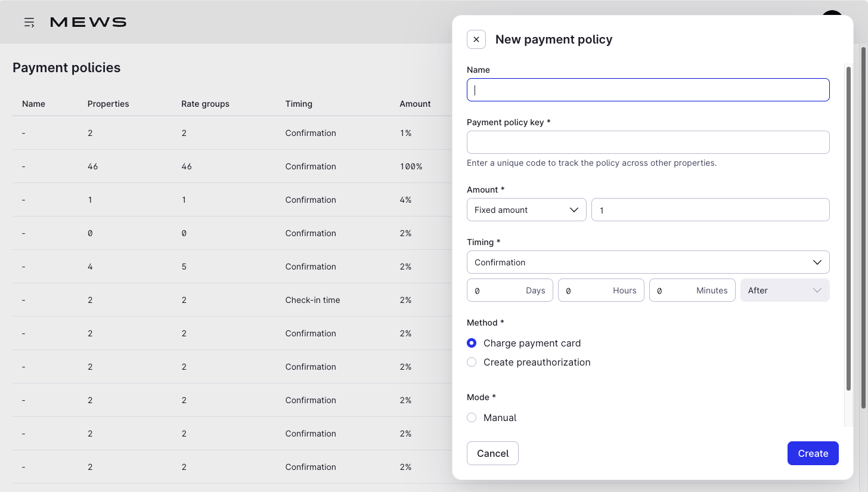Click the Properties column header
868x492 pixels.
(108, 104)
